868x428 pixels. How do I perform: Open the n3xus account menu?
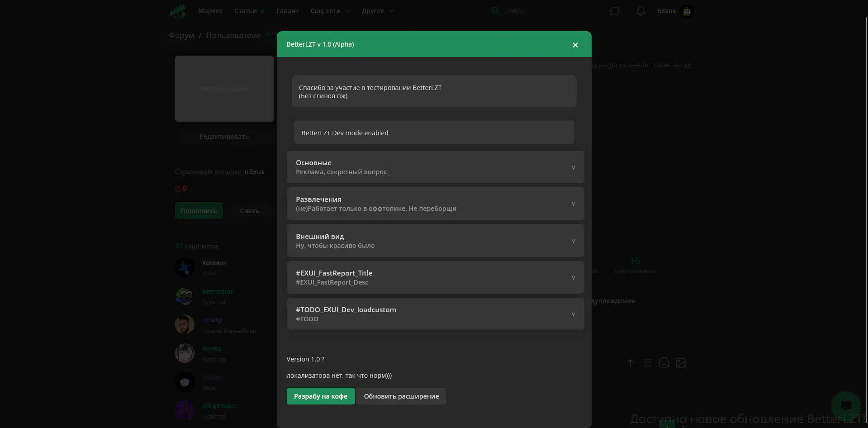(666, 11)
